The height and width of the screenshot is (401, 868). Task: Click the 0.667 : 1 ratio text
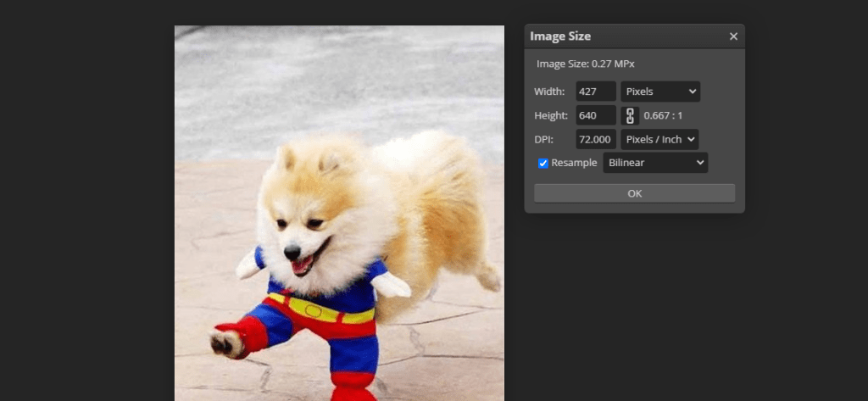663,116
